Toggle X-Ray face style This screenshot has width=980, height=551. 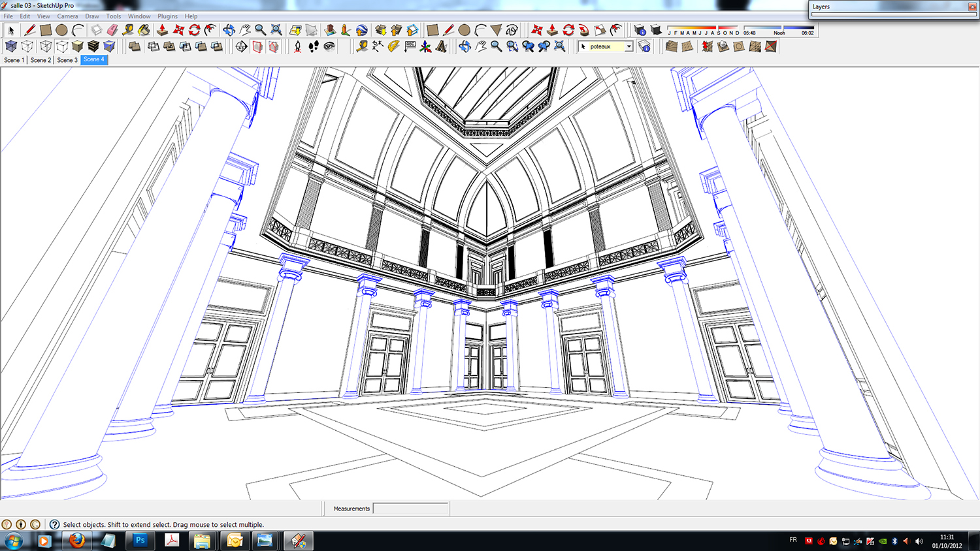click(11, 46)
